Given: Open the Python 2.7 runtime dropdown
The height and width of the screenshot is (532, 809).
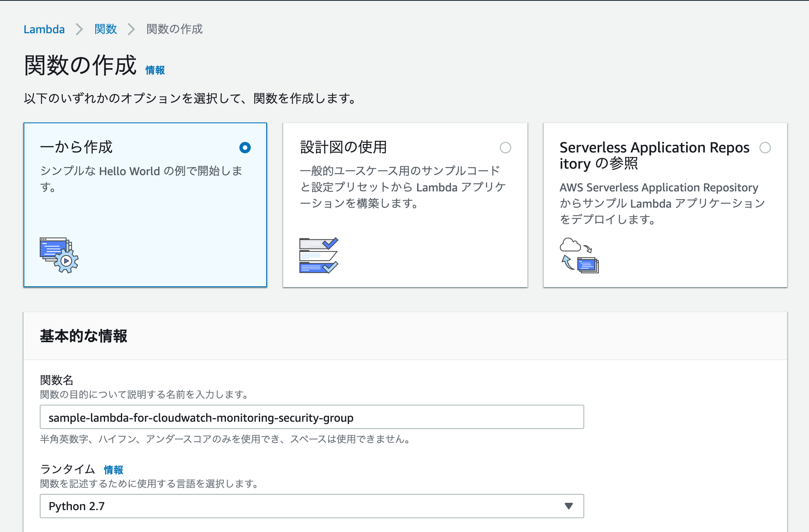Looking at the screenshot, I should [312, 506].
